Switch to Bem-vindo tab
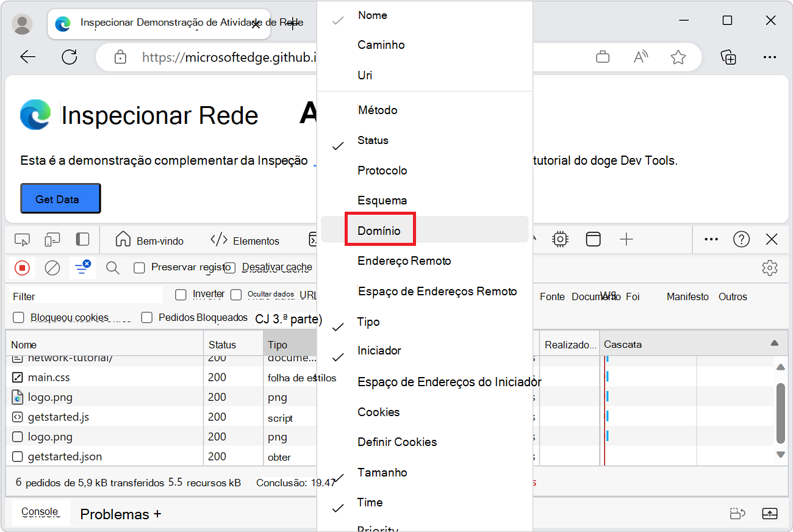The image size is (793, 532). (149, 240)
